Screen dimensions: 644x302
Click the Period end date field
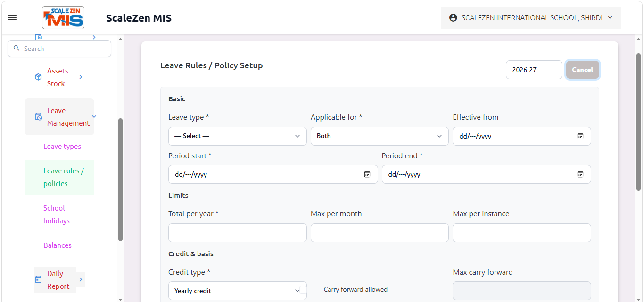point(487,174)
